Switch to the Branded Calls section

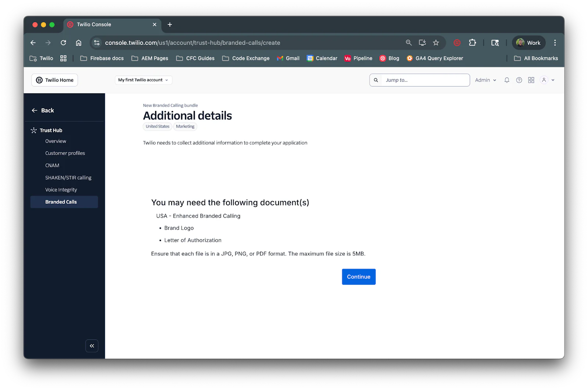(x=61, y=202)
